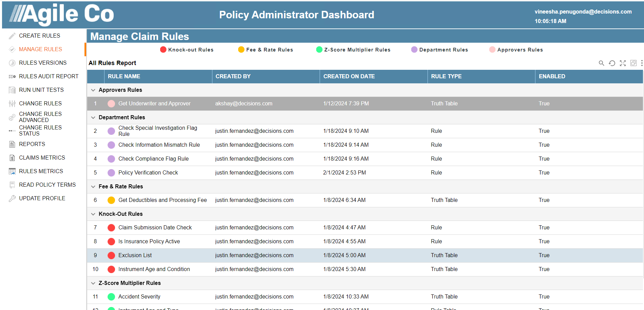Click the yellow Fee & Rate Rules swatch
The image size is (644, 310).
[241, 50]
